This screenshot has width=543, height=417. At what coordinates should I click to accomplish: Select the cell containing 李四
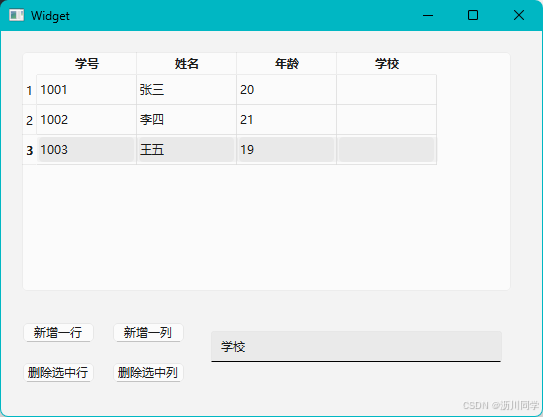[x=187, y=120]
